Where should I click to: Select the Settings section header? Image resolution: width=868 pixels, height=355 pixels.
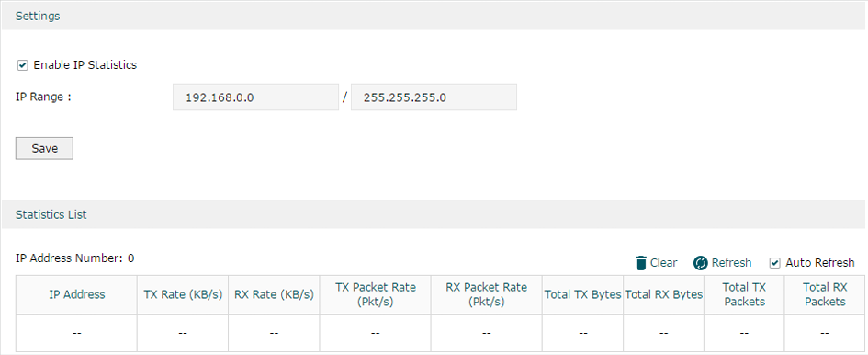[x=434, y=16]
